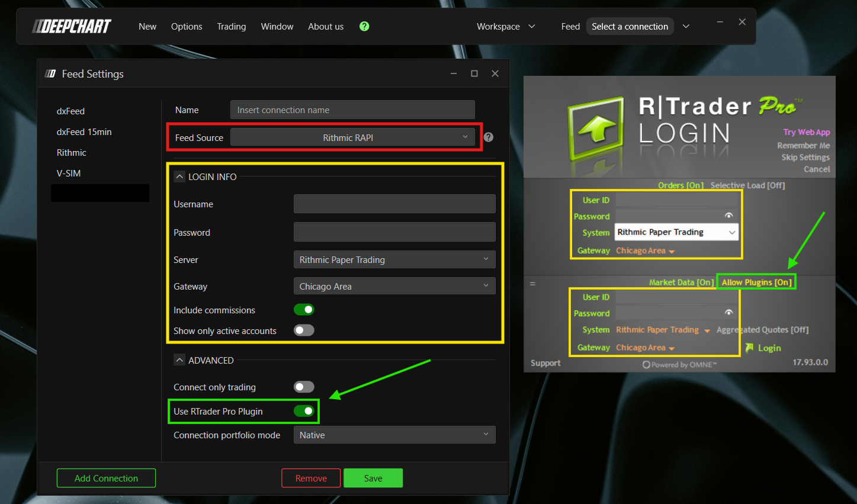This screenshot has width=857, height=504.
Task: Minimize the Feed Settings window
Action: [x=454, y=73]
